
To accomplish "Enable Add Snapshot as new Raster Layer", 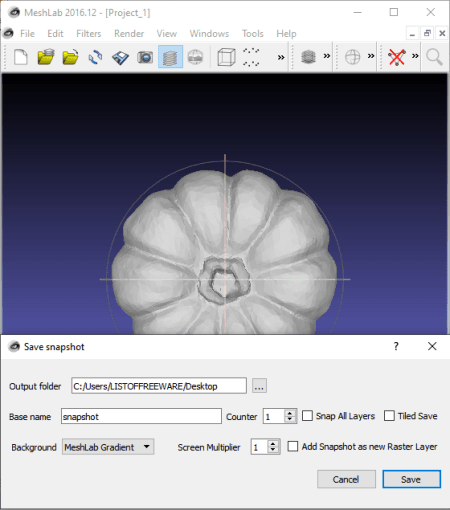I will 293,446.
